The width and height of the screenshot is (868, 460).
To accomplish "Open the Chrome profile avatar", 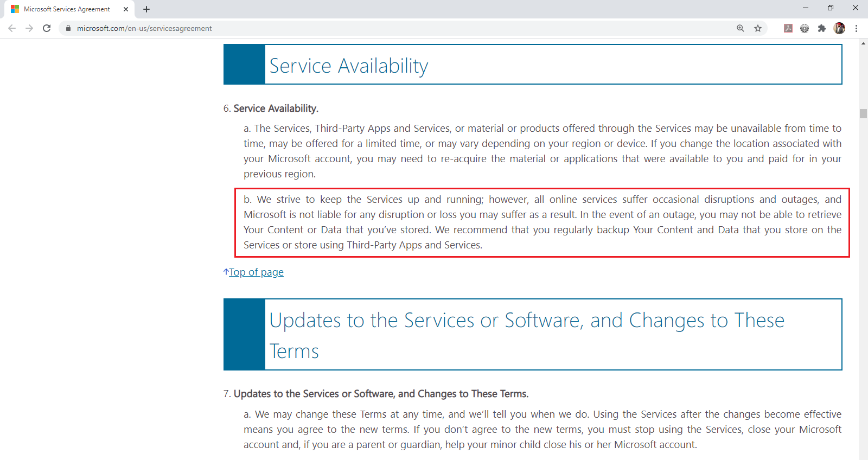I will [x=839, y=28].
